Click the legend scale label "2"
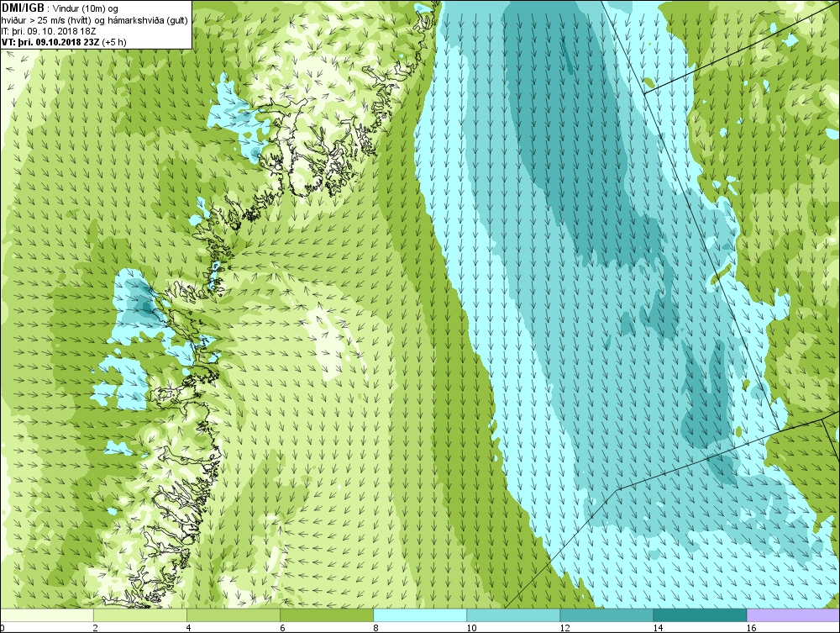The image size is (840, 633). (x=96, y=628)
